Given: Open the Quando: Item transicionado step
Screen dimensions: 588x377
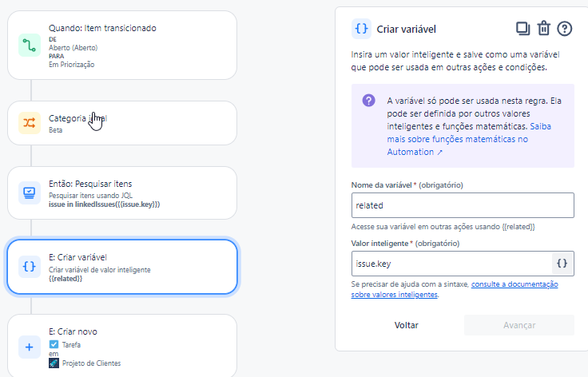Looking at the screenshot, I should tap(122, 45).
